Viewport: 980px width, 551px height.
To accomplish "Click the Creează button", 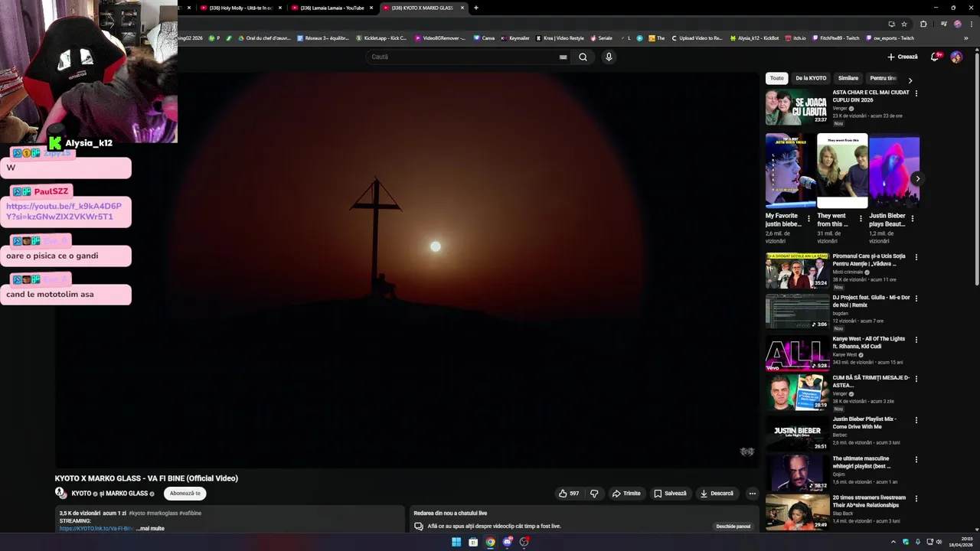I will point(903,57).
